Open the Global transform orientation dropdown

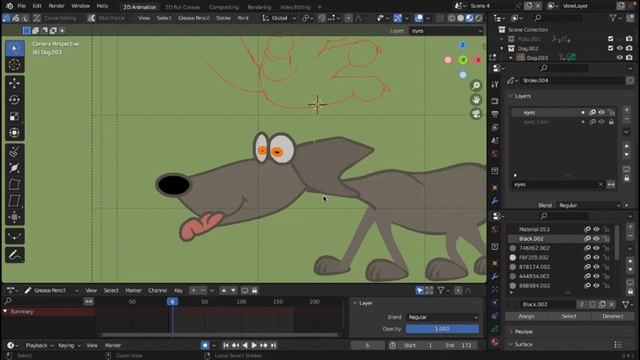point(280,18)
